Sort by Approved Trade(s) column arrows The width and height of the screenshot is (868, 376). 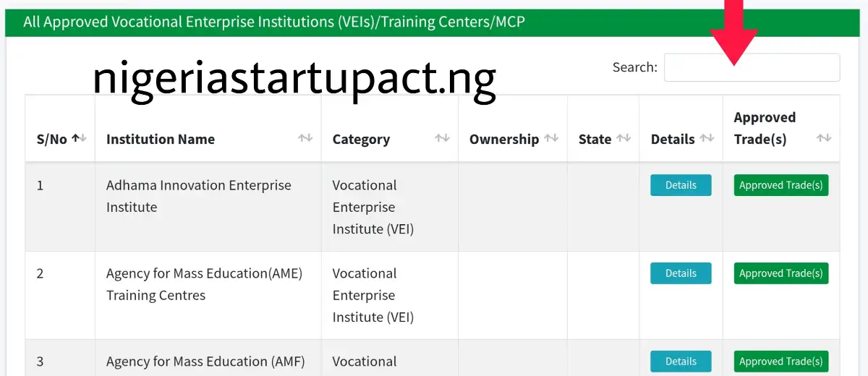pos(823,138)
